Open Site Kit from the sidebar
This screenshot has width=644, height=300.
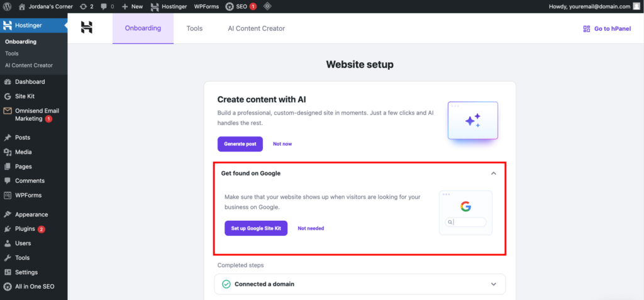point(25,96)
